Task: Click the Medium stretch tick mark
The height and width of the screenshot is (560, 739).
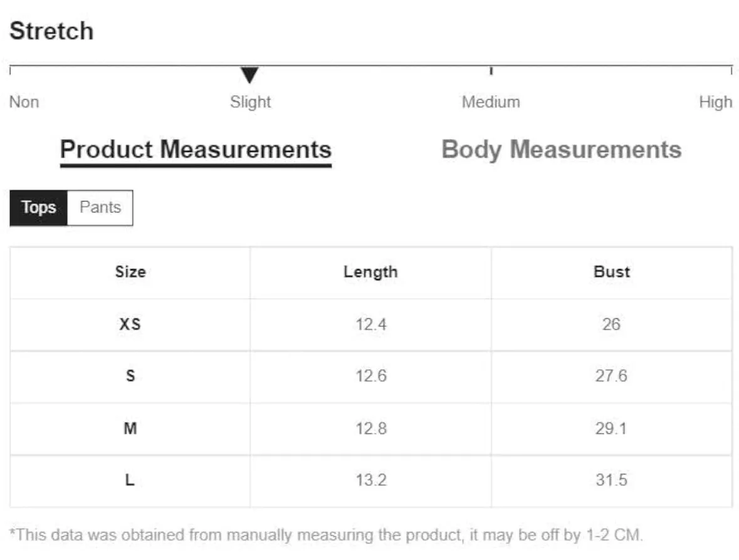Action: 491,71
